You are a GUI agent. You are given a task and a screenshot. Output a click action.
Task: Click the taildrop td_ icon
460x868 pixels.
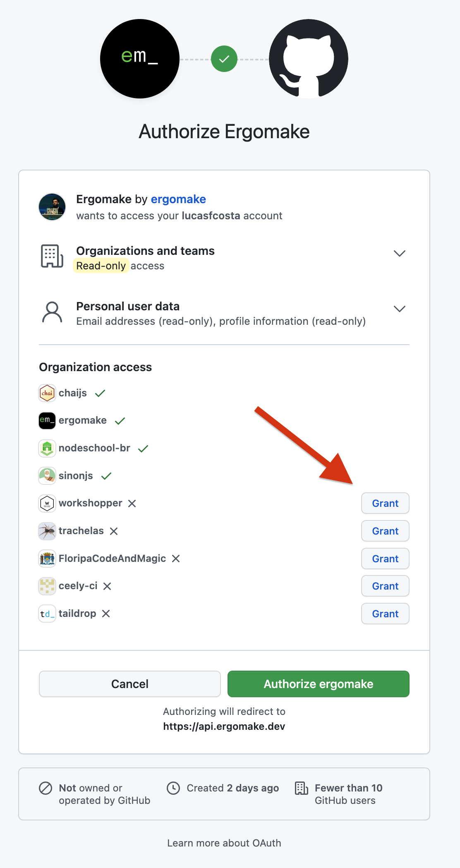(47, 614)
